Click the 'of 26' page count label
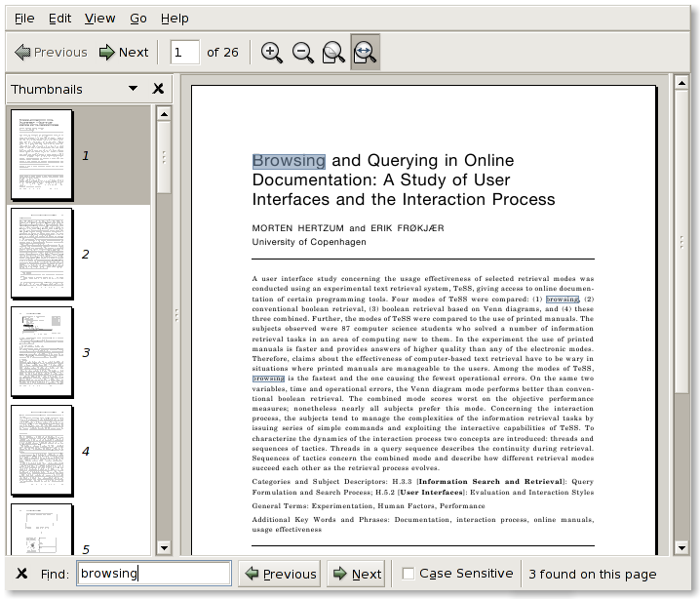 point(222,53)
